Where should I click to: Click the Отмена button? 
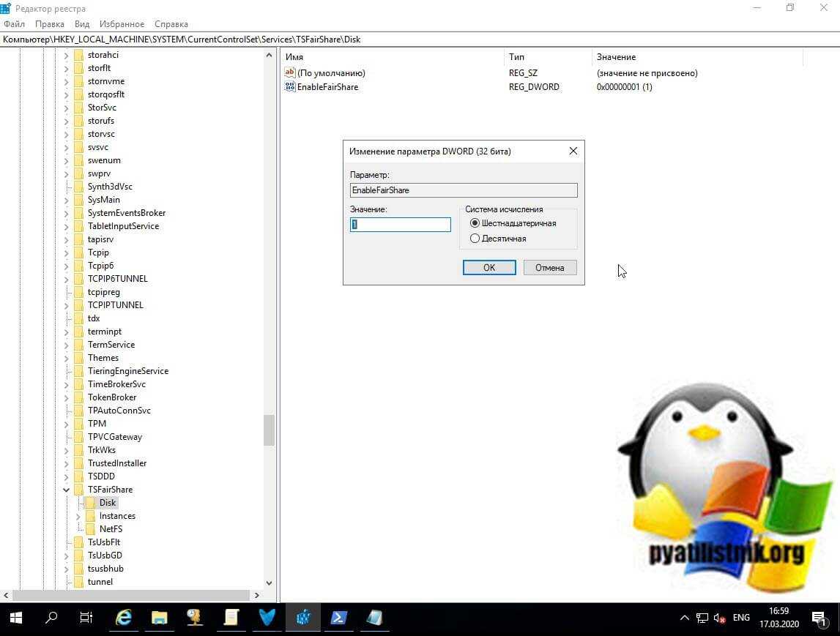pos(549,268)
